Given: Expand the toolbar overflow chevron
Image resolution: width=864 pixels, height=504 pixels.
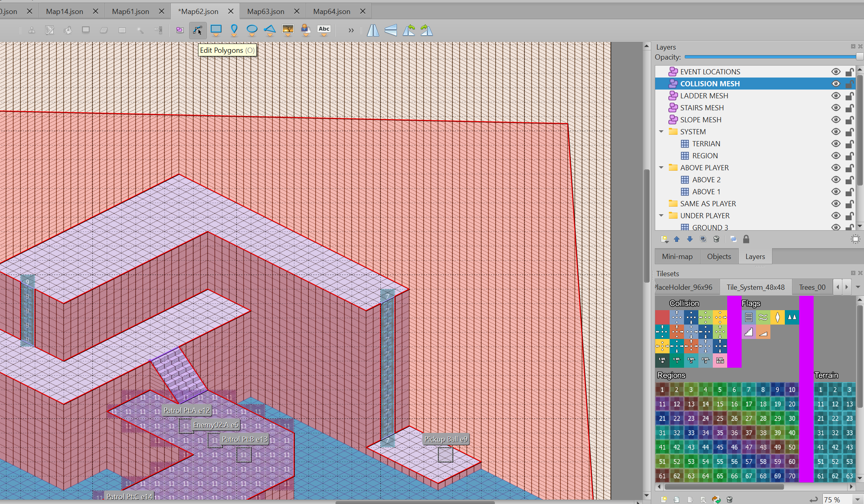Looking at the screenshot, I should (351, 30).
